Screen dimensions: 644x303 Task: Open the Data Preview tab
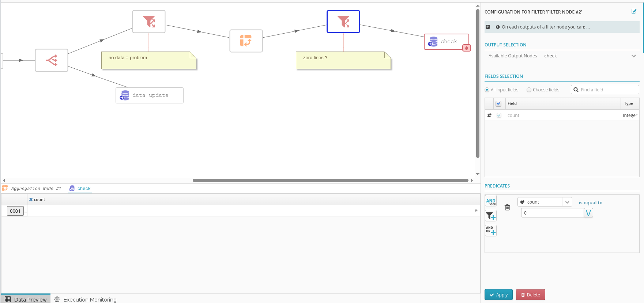(x=26, y=299)
